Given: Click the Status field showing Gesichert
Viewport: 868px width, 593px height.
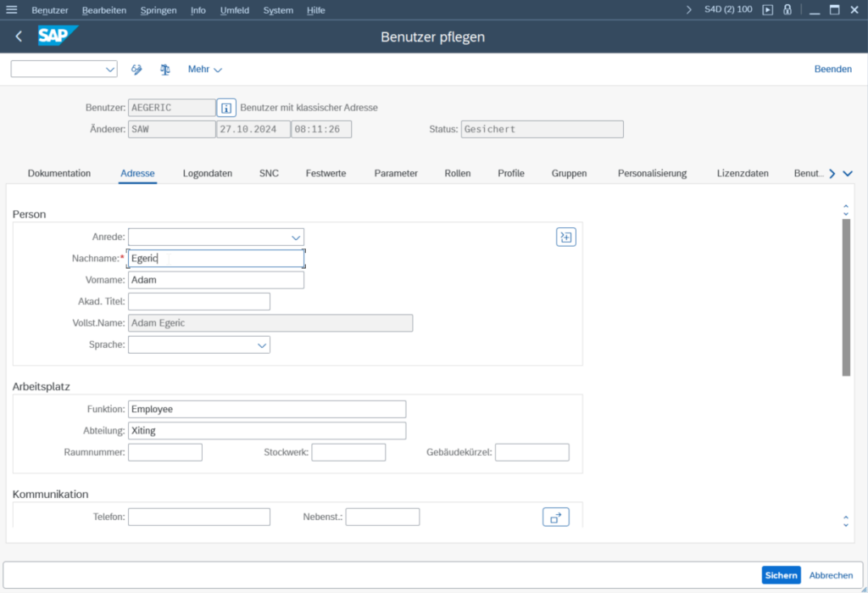Looking at the screenshot, I should 542,129.
